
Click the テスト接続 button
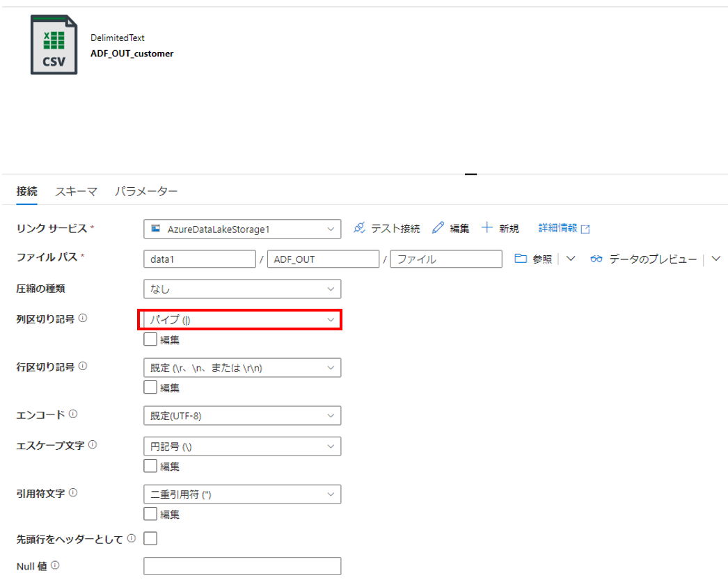click(387, 228)
